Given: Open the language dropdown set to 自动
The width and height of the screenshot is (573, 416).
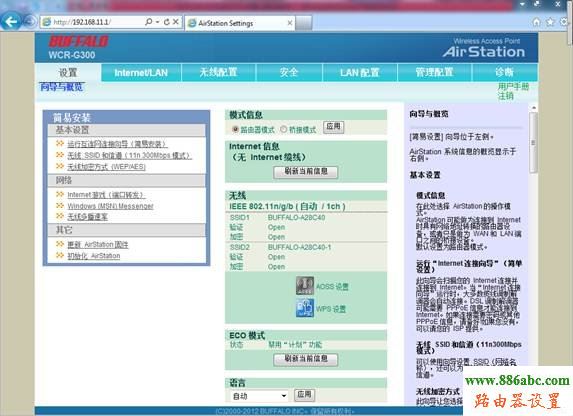Looking at the screenshot, I should click(259, 396).
